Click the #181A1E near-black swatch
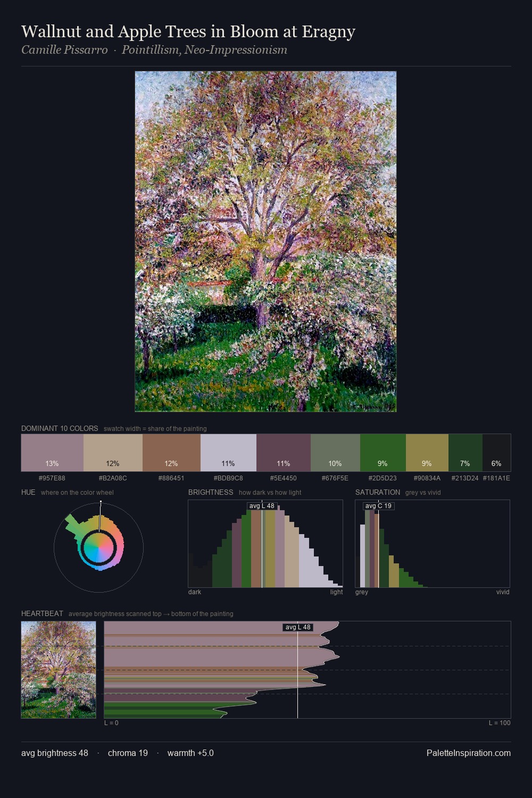532x798 pixels. (x=496, y=453)
